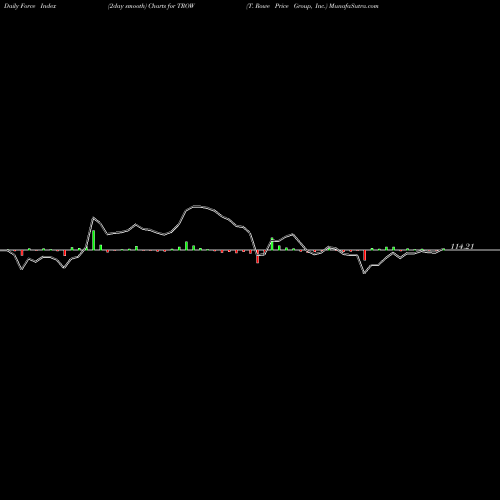
Task: Click the '(2day smooth) Charts for TROW' label
Action: tap(151, 6)
